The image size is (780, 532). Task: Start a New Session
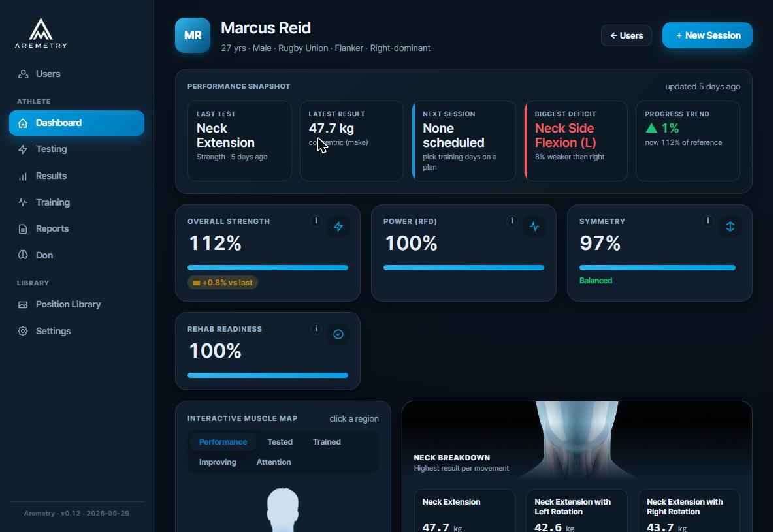pyautogui.click(x=707, y=35)
